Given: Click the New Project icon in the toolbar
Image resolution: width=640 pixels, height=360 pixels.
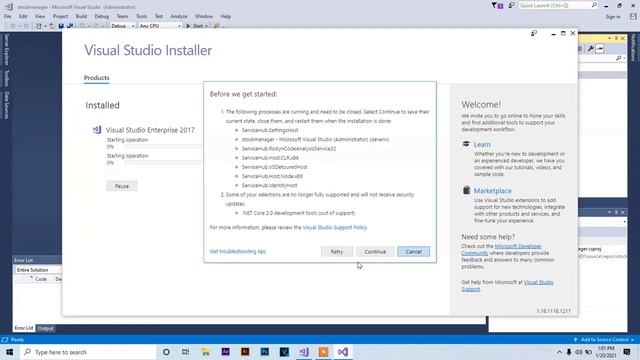Looking at the screenshot, I should [x=39, y=26].
